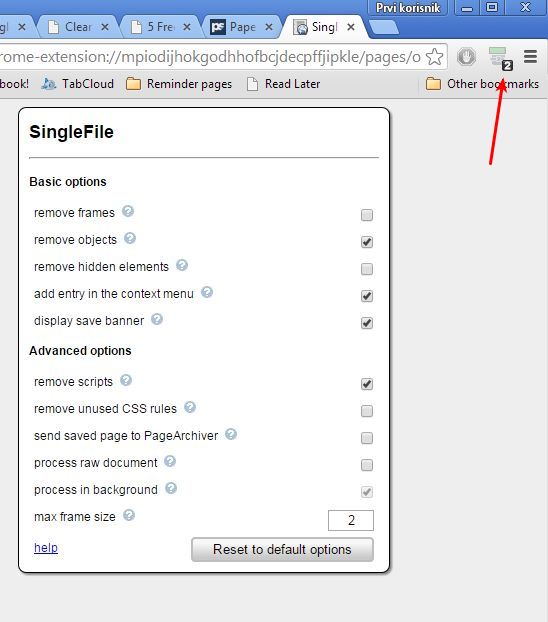Image resolution: width=548 pixels, height=622 pixels.
Task: Enable remove hidden elements checkbox
Action: [x=367, y=269]
